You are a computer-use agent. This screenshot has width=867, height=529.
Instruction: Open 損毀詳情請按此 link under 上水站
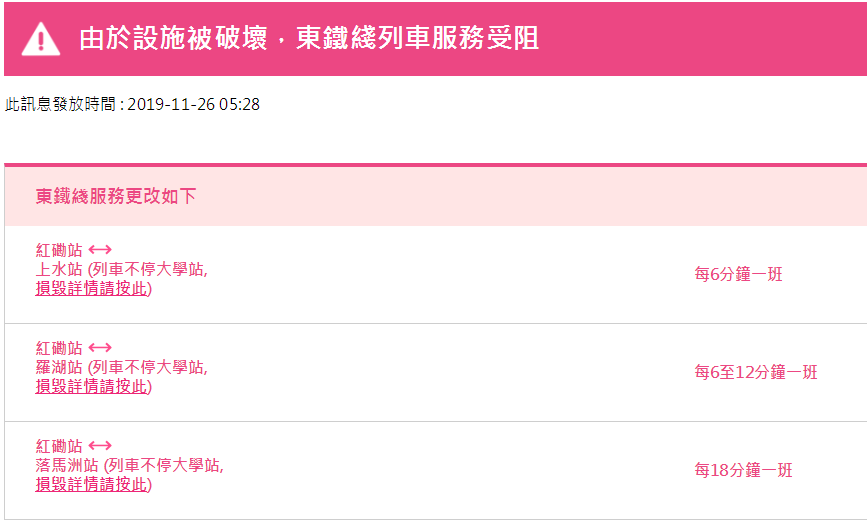click(92, 289)
